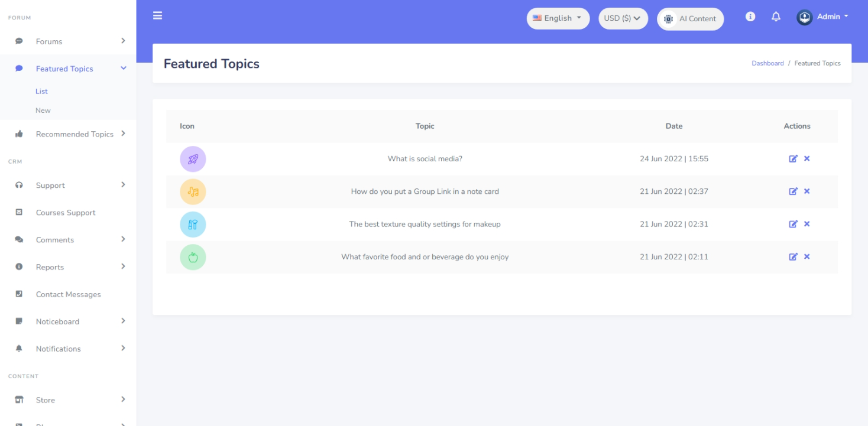868x426 pixels.
Task: Edit the 'What is social media?' topic
Action: [793, 158]
